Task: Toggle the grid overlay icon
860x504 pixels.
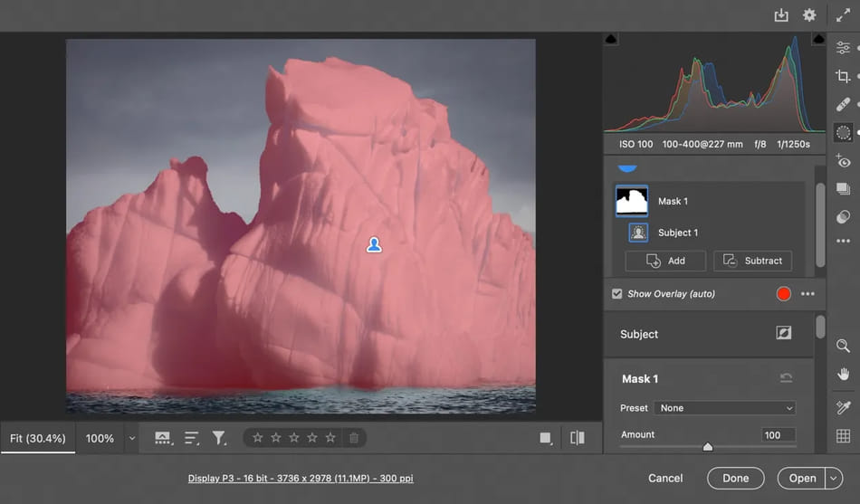Action: click(843, 436)
